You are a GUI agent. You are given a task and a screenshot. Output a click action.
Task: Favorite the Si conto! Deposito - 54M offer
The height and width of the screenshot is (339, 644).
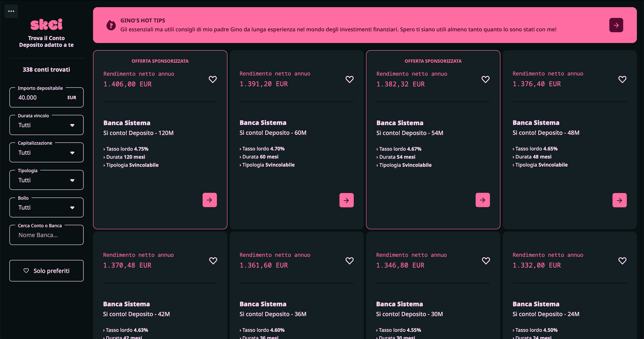click(485, 79)
